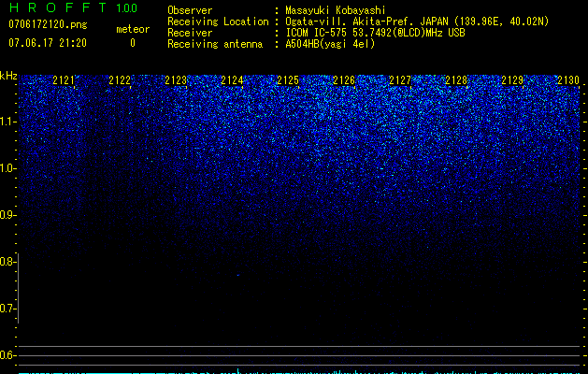The image size is (588, 374).
Task: Select the file name 0706172120.png
Action: pos(48,25)
